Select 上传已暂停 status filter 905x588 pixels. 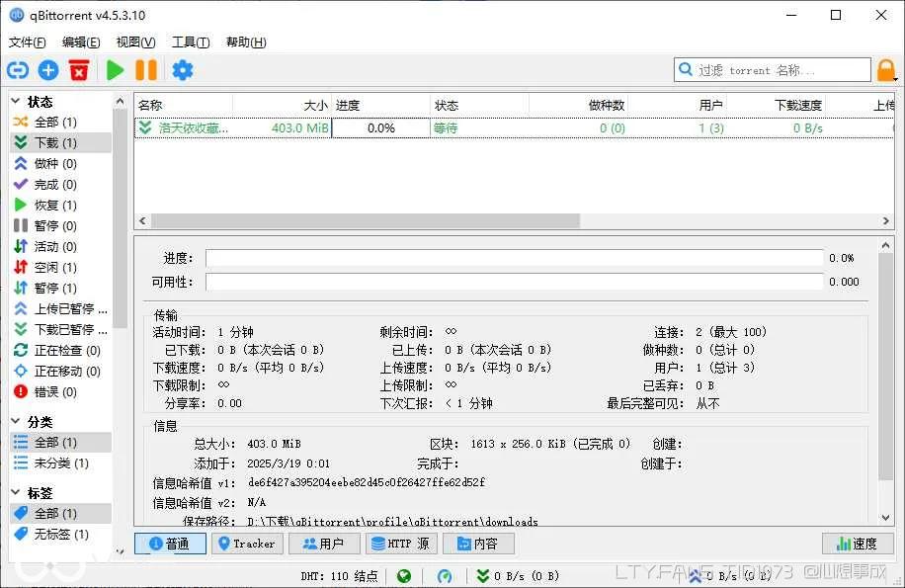(60, 308)
